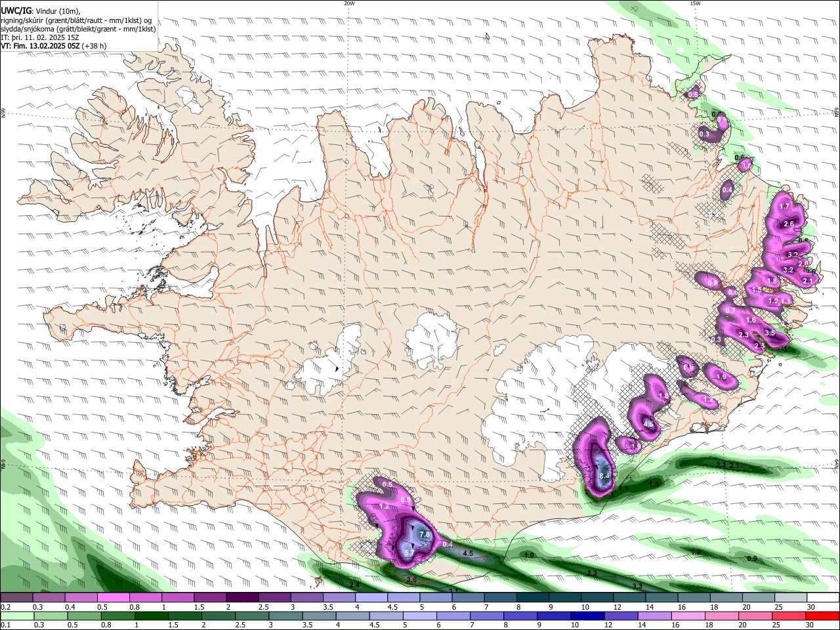Viewport: 840px width, 630px height.
Task: Click the IT: þri. 11. 02. 2025 15Z line
Action: tap(41, 37)
